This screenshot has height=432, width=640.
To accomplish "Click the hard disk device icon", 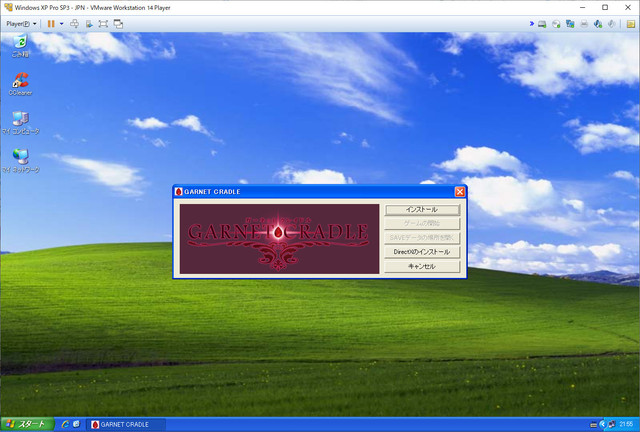I will (x=542, y=24).
